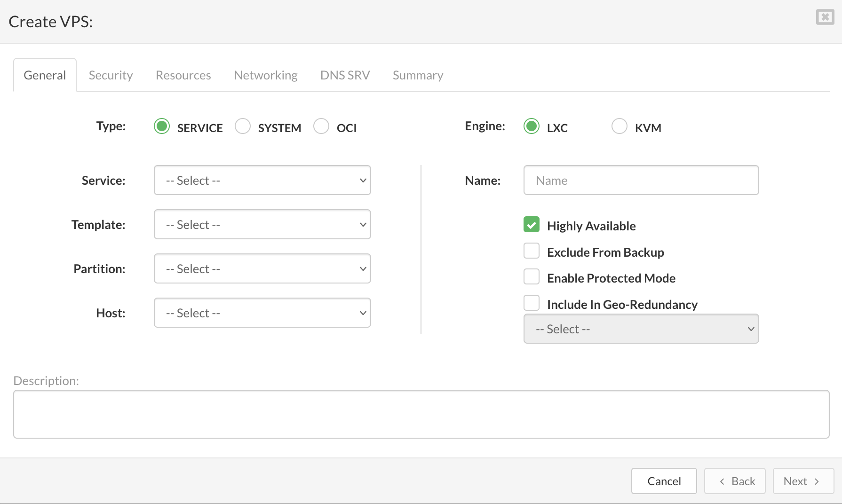Viewport: 842px width, 504px height.
Task: Check Include In Geo-Redundancy option
Action: 532,303
